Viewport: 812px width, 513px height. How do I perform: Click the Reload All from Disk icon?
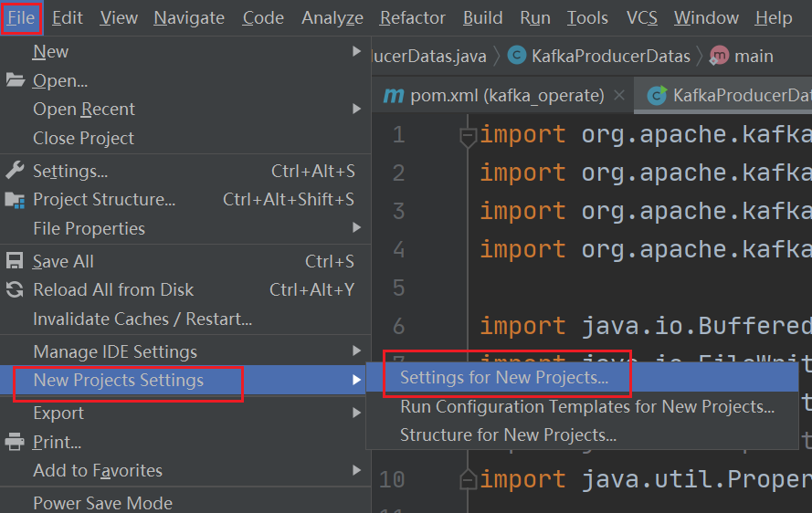[x=15, y=289]
